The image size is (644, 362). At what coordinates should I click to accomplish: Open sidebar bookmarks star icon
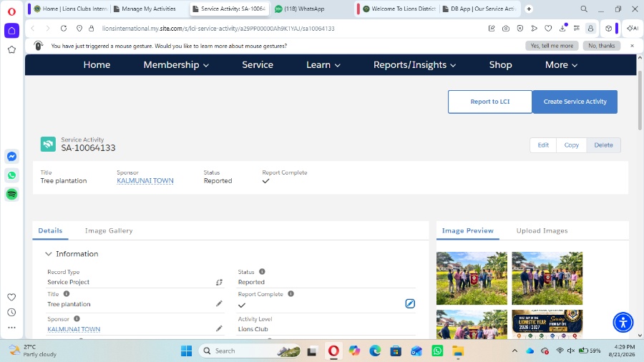(11, 49)
